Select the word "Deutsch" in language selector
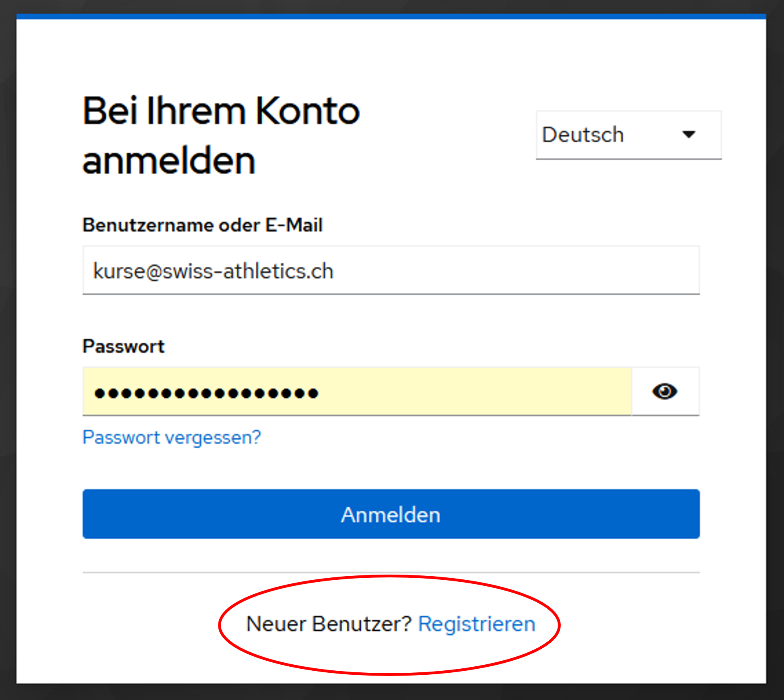 tap(583, 135)
